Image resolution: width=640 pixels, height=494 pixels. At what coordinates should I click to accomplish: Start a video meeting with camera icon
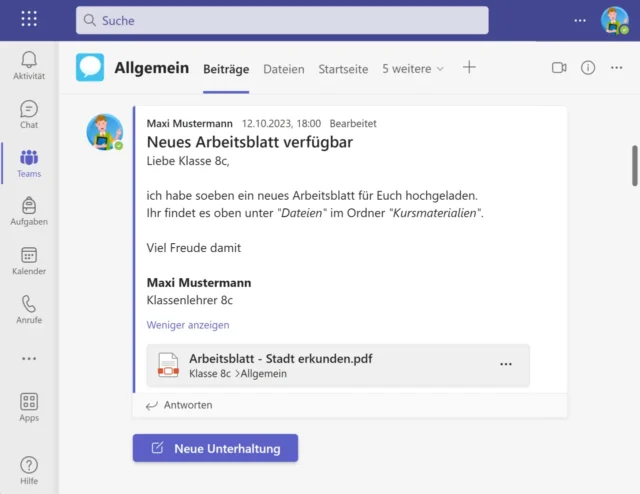[559, 68]
